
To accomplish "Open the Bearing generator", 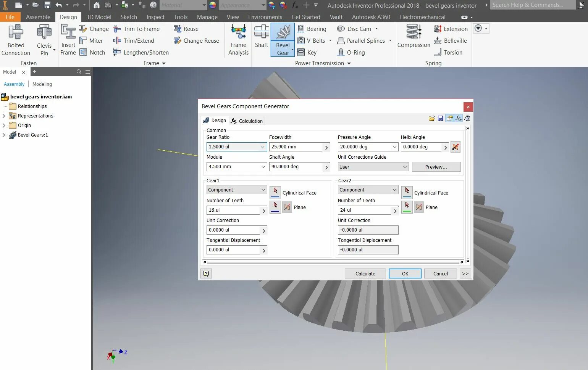I will [312, 29].
